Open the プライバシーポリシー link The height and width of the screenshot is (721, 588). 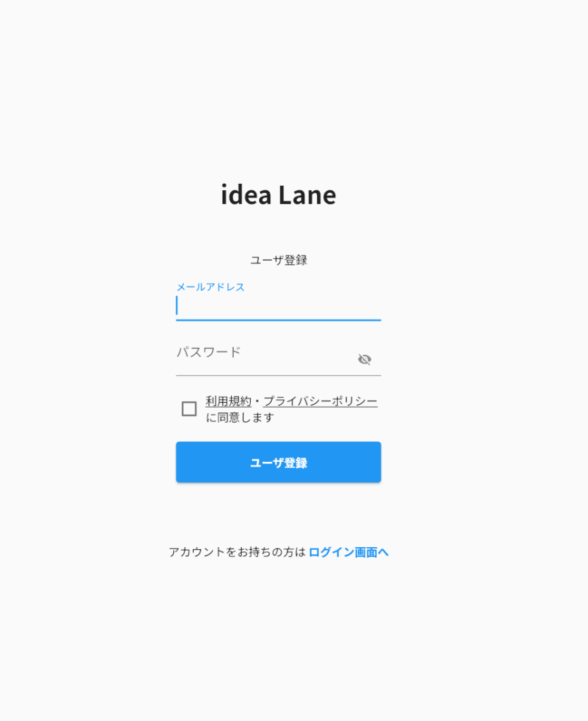point(320,401)
